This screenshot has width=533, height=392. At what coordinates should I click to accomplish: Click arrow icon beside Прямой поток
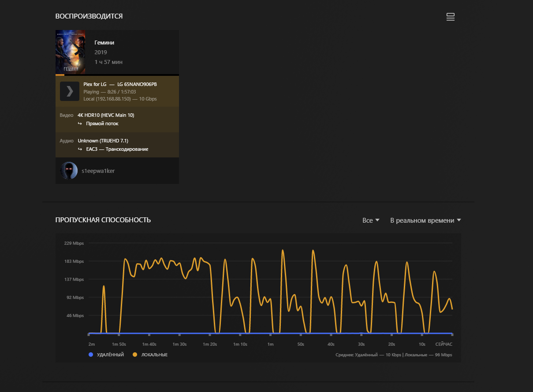pos(80,124)
